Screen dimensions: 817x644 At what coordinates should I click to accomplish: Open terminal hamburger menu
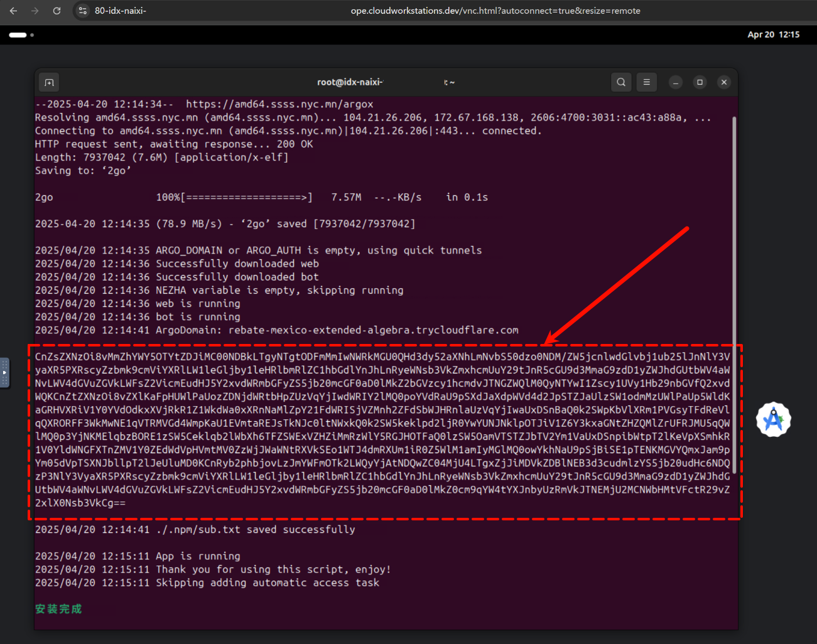[x=646, y=82]
